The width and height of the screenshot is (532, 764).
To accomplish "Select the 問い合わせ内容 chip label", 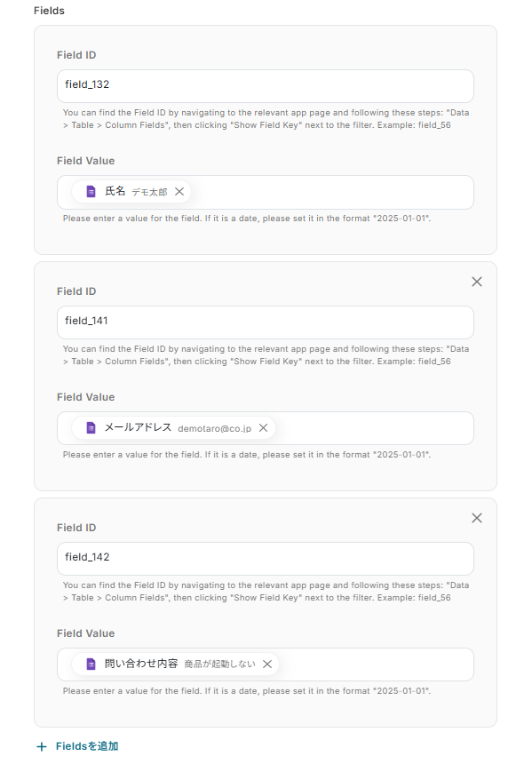I will pos(141,664).
